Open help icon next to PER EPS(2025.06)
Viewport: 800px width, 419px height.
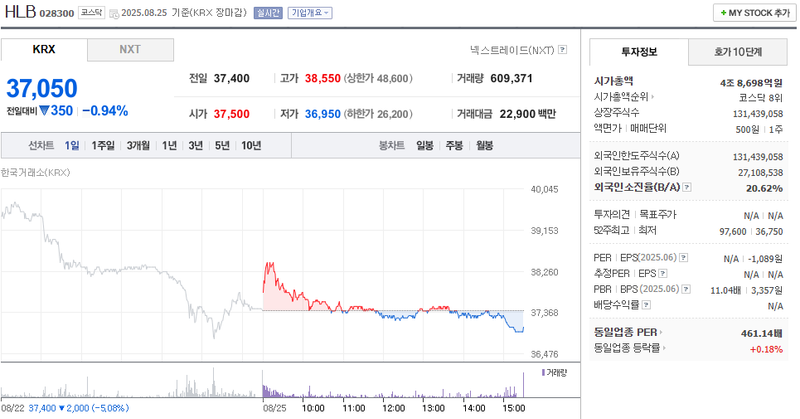click(684, 258)
